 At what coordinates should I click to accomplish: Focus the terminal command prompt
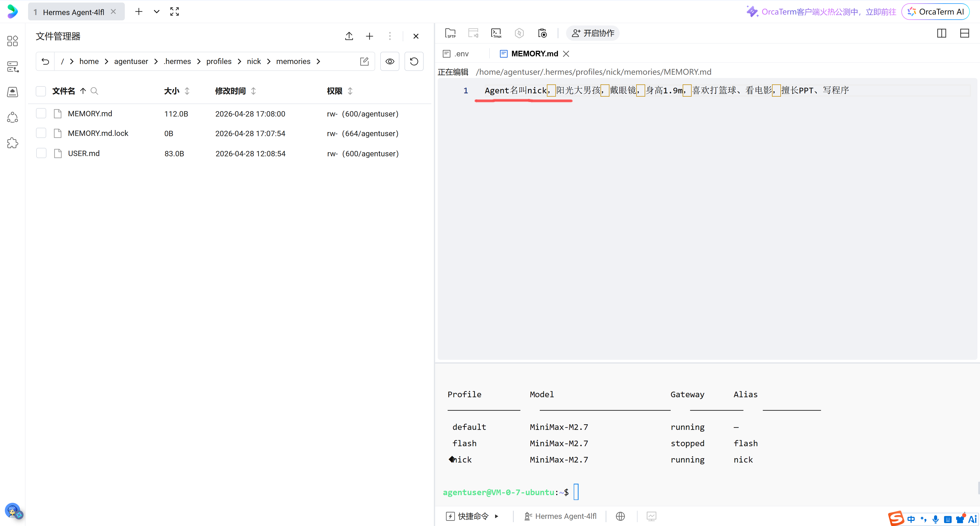[x=576, y=492]
